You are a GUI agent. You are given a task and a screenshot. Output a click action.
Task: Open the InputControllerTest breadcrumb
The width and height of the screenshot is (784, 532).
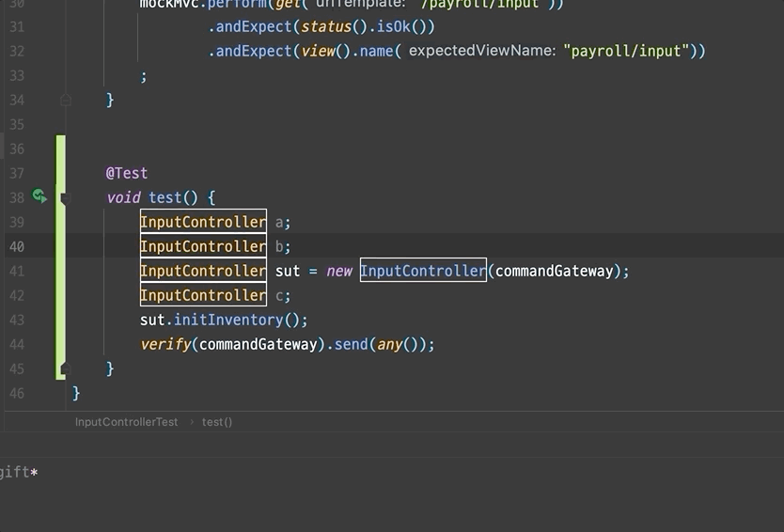pyautogui.click(x=127, y=421)
